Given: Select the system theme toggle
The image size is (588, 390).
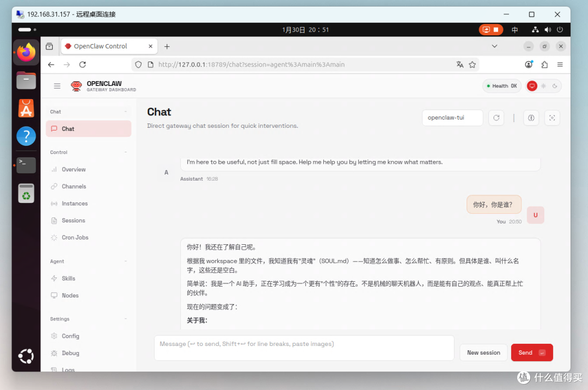Looking at the screenshot, I should 532,86.
